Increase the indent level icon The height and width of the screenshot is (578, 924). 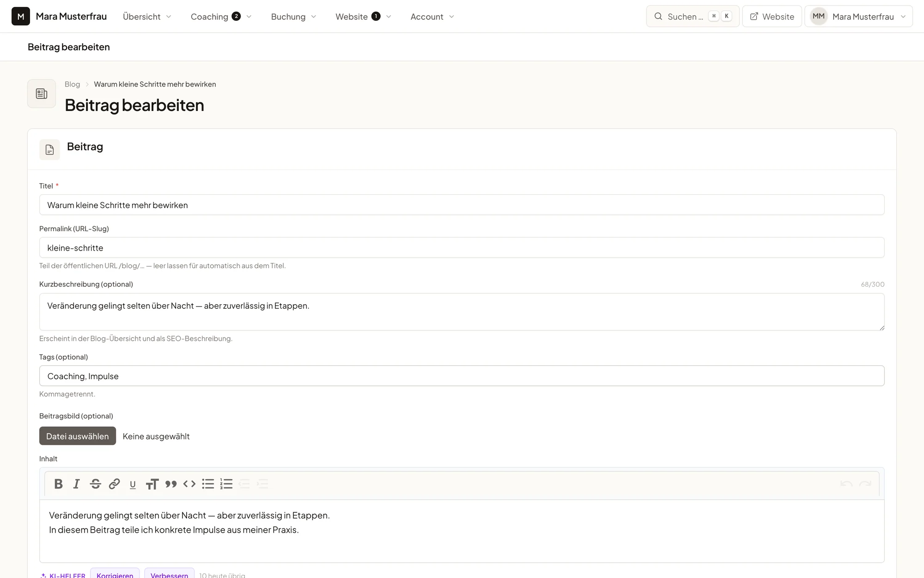(x=262, y=484)
